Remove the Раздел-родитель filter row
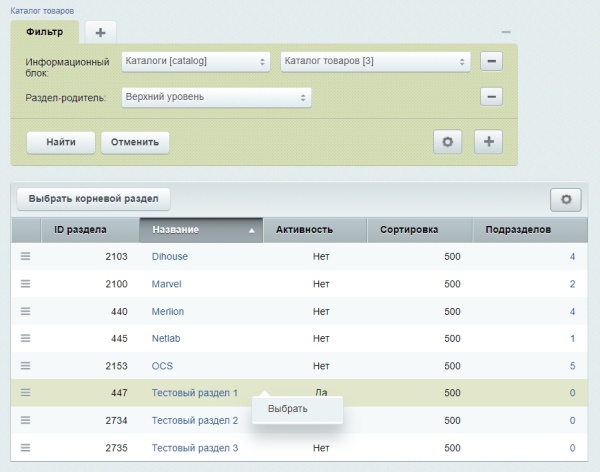 point(490,97)
